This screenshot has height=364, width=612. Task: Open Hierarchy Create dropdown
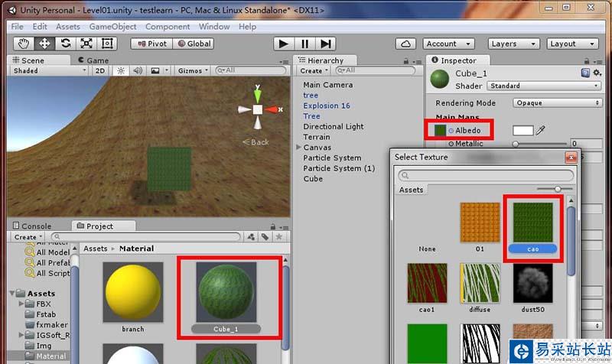point(314,70)
